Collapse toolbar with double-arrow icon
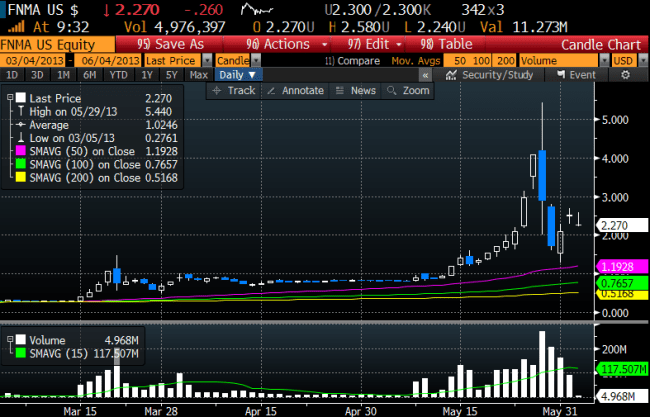The image size is (650, 417). (x=424, y=75)
